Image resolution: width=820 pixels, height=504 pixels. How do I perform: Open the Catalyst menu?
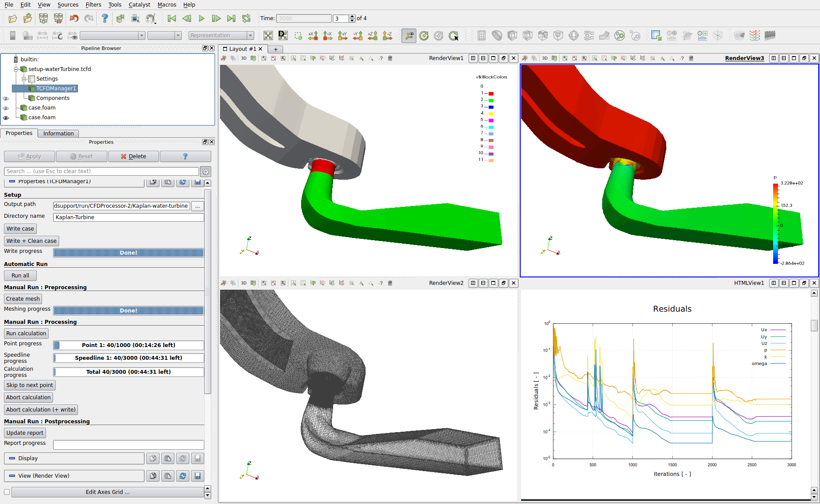click(139, 5)
